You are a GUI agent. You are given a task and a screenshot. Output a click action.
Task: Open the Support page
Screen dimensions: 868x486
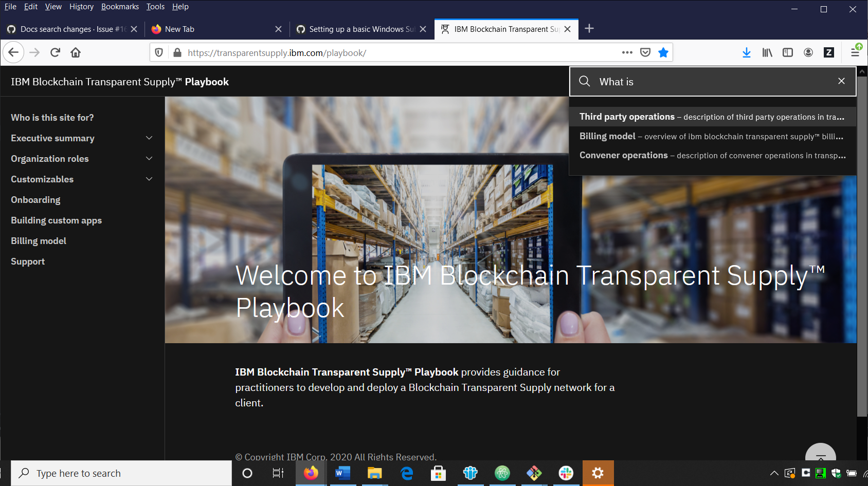click(x=28, y=261)
